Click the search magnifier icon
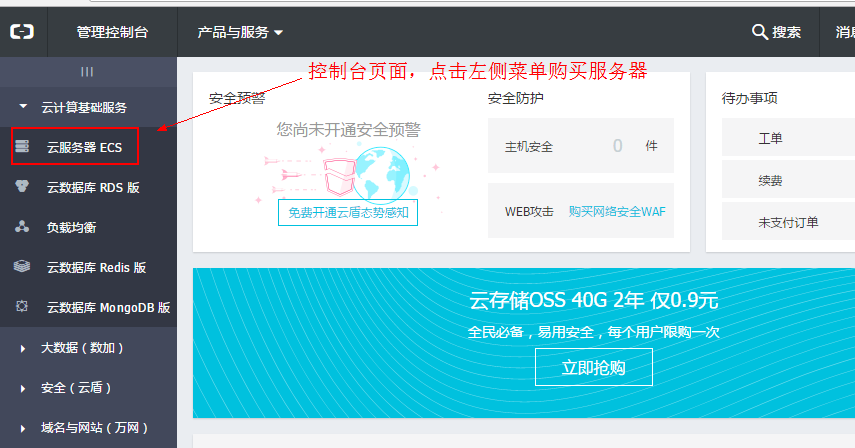 759,32
